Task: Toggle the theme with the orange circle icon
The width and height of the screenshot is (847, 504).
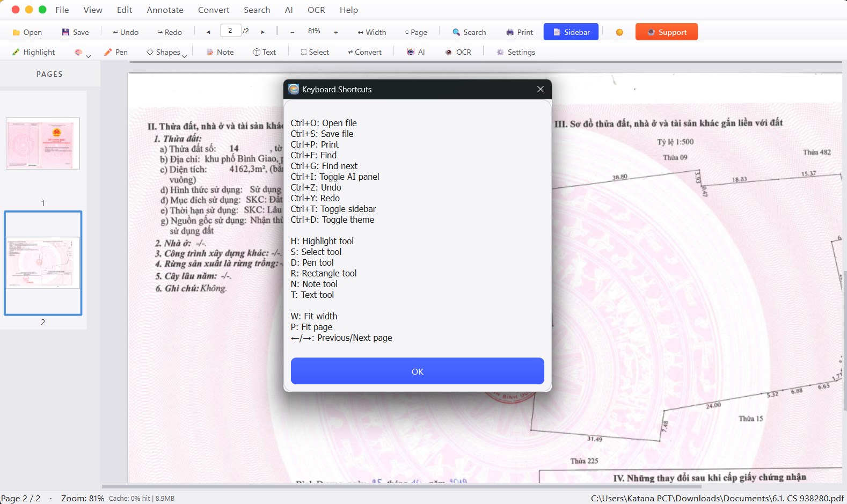Action: click(x=619, y=32)
